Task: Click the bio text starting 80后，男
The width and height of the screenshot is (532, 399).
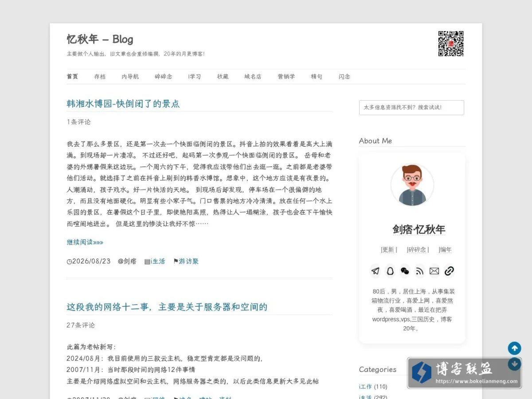Action: pyautogui.click(x=412, y=310)
